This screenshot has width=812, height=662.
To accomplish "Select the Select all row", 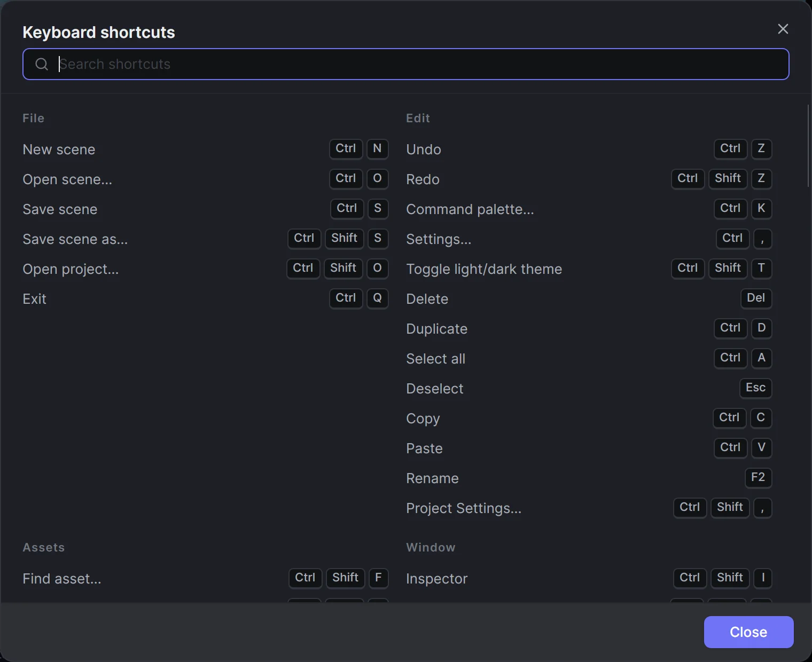I will [x=589, y=358].
